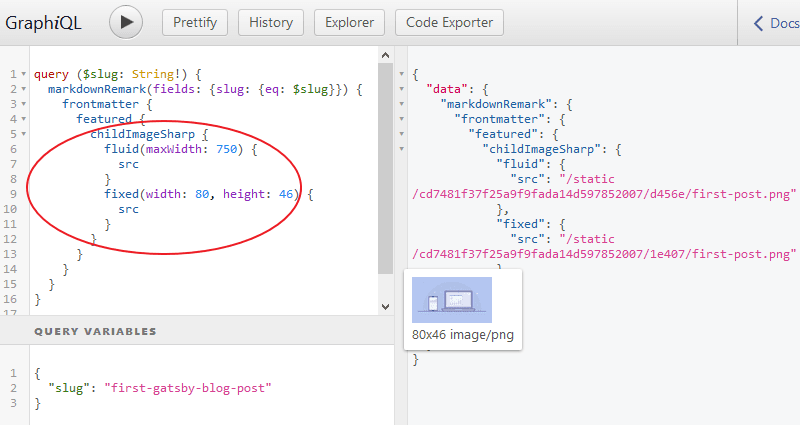Toggle the Explorer panel
The height and width of the screenshot is (425, 800).
pos(349,23)
